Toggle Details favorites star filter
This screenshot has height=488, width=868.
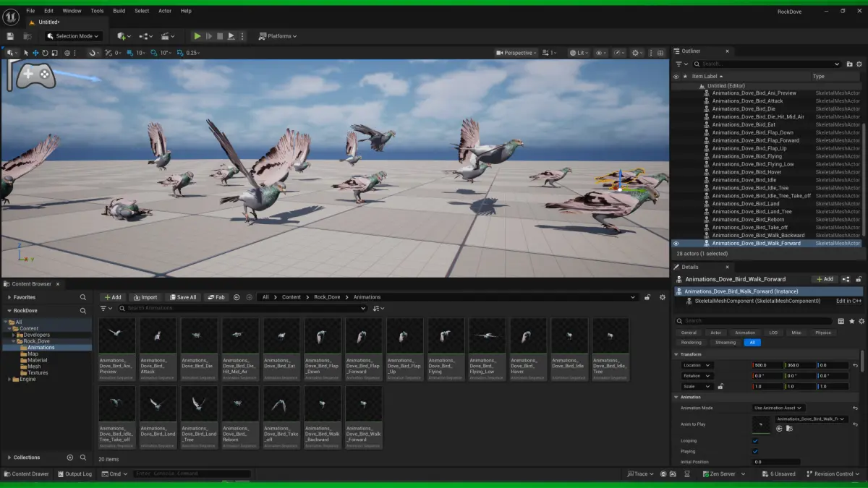852,321
